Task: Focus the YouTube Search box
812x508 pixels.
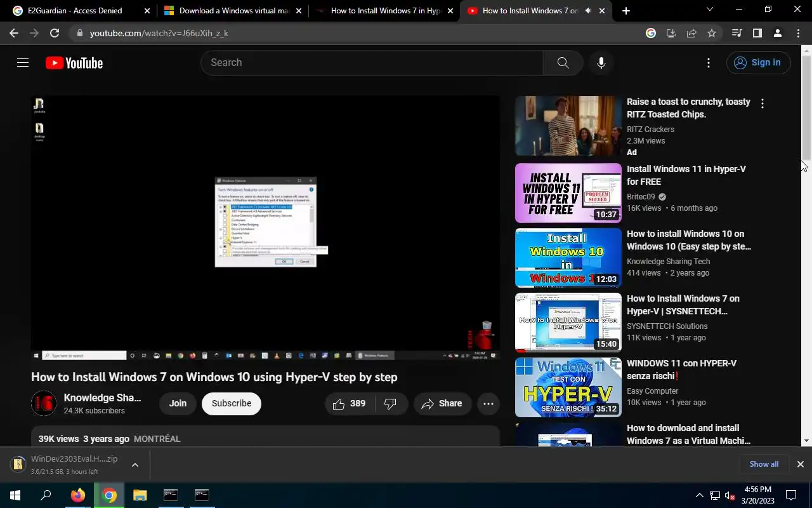Action: pos(372,63)
